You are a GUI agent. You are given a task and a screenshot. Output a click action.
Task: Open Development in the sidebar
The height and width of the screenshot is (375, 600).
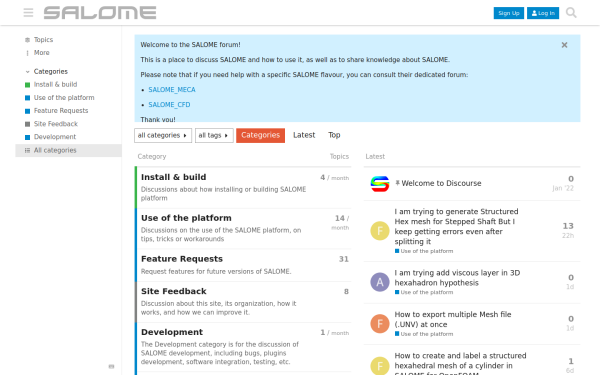coord(55,137)
